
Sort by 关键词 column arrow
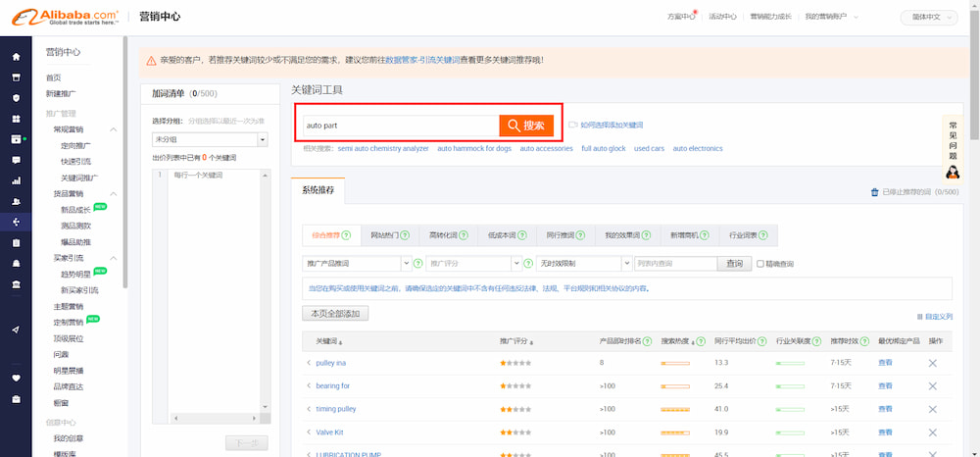pyautogui.click(x=341, y=342)
